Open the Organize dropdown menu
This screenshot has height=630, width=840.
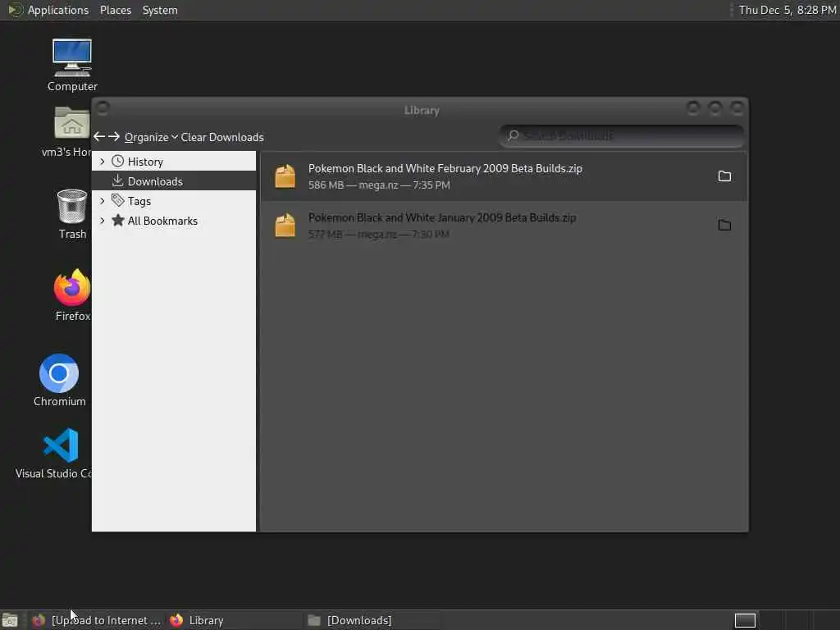[151, 137]
